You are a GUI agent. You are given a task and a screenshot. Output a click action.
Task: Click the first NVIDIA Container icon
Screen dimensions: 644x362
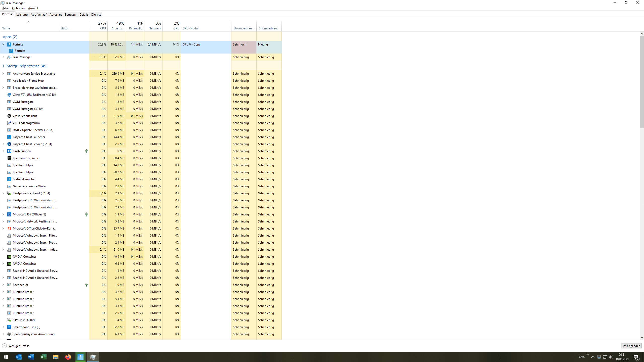(9, 257)
